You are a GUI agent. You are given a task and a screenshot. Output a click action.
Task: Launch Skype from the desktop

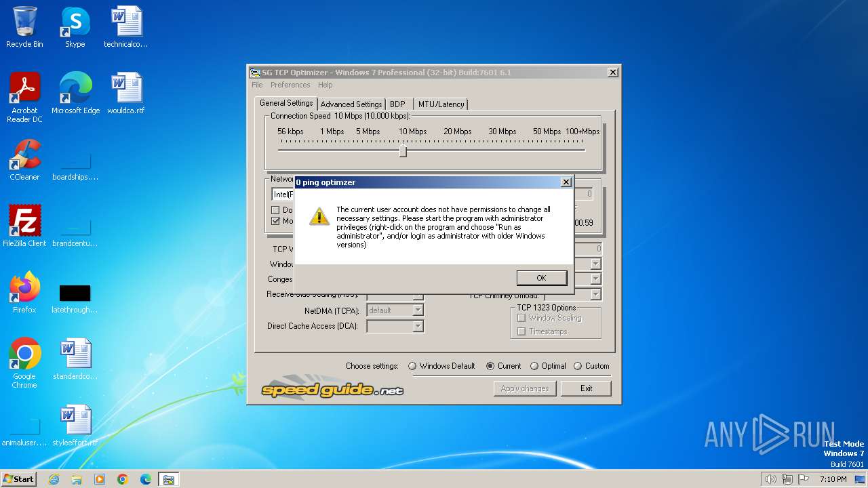75,27
